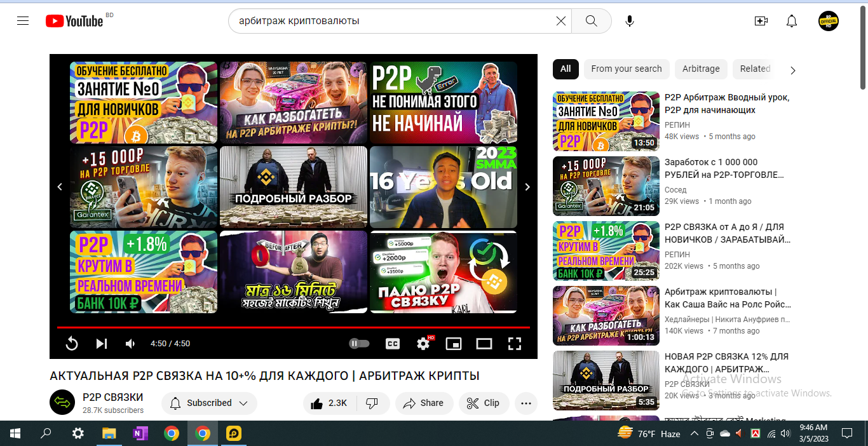Open P2P Арбитраж Вводный урок video title
Image resolution: width=868 pixels, height=446 pixels.
pos(727,104)
